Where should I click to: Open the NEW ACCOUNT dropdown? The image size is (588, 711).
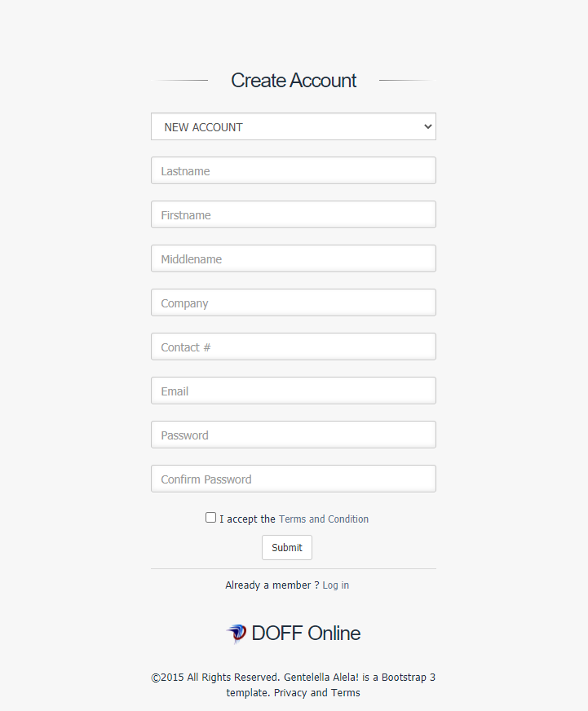(x=293, y=127)
